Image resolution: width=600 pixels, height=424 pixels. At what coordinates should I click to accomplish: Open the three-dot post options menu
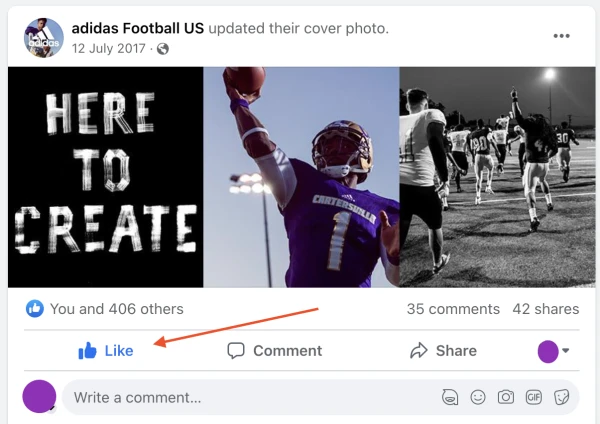point(561,37)
